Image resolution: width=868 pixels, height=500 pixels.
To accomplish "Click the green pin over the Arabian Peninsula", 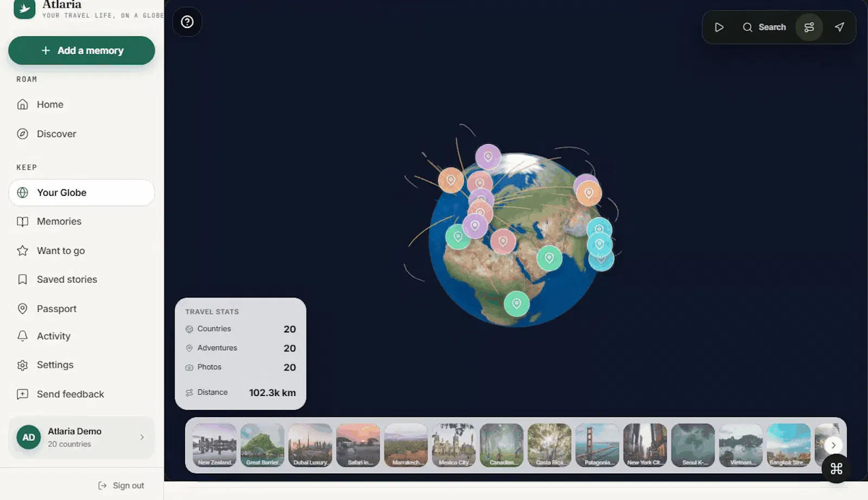I will (550, 258).
